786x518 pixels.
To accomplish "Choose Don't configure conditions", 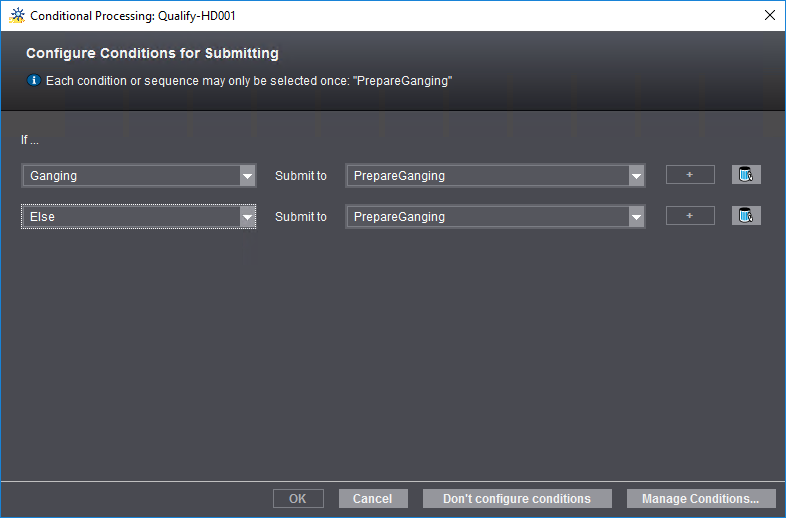I will pyautogui.click(x=516, y=498).
